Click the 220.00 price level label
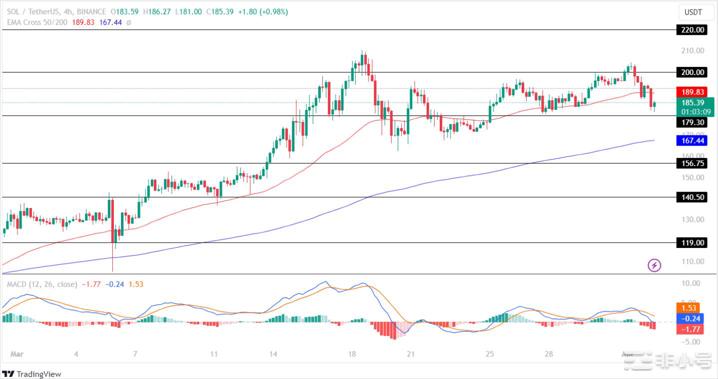Viewport: 718px width, 379px height. (x=693, y=30)
